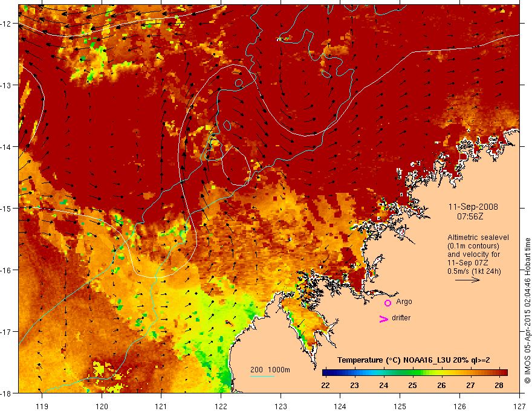Click the longitude axis label "127"
This screenshot has width=532, height=411.
click(519, 406)
